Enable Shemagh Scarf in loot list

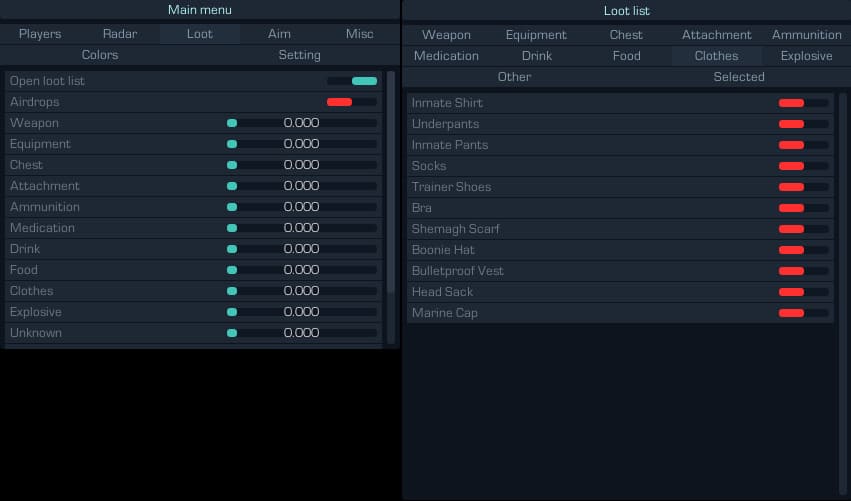803,229
